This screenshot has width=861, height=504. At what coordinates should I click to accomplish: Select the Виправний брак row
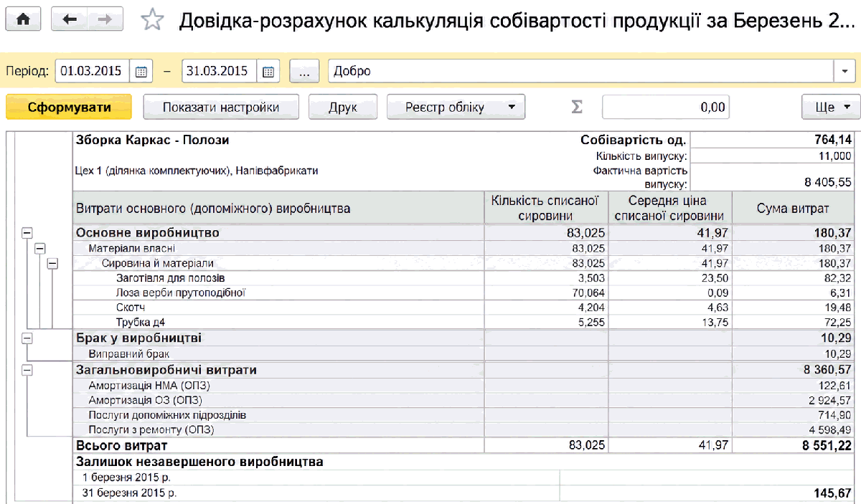(464, 354)
